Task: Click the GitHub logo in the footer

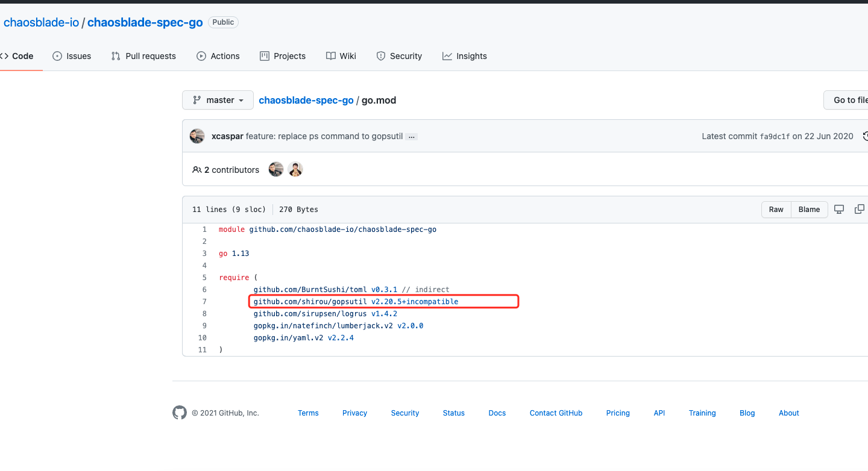Action: click(179, 413)
